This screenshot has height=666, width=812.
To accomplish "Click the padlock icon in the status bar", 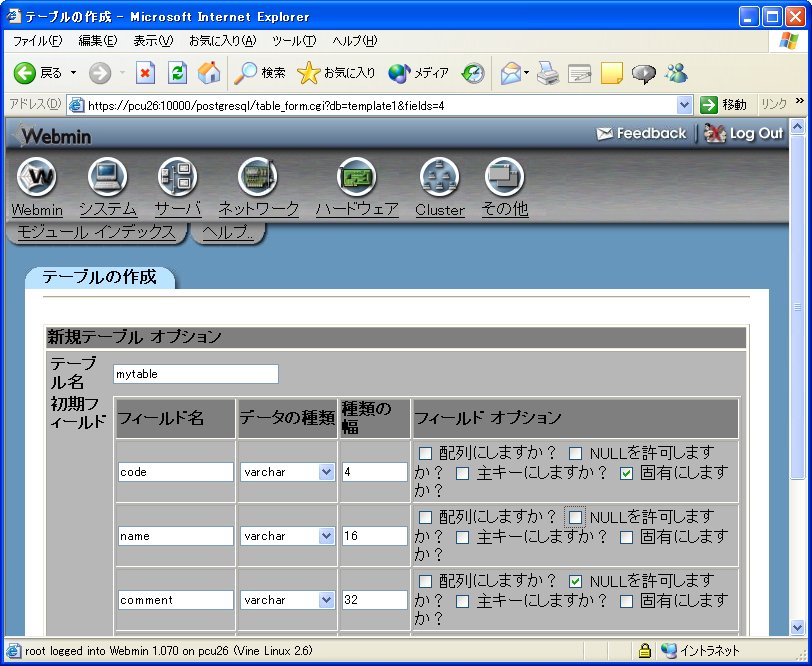I will point(644,650).
